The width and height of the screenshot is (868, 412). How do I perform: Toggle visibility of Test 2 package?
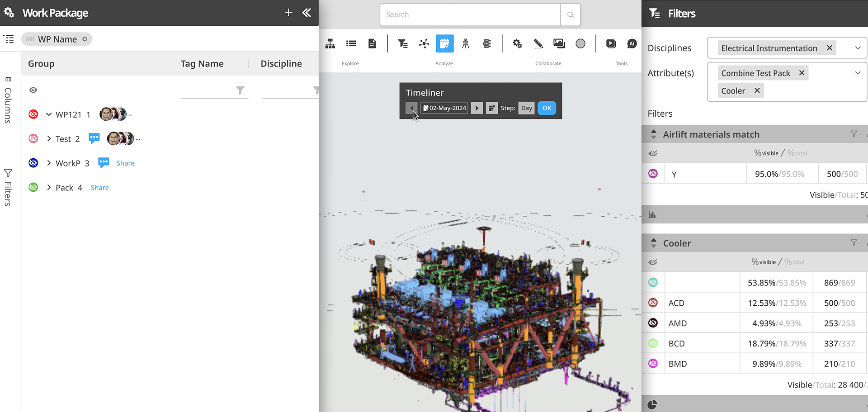[x=33, y=138]
